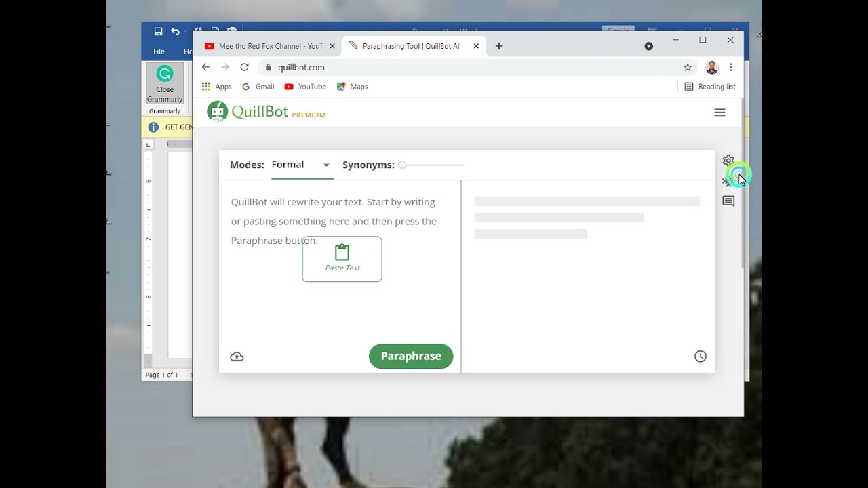Reload the quillbot.com page
Image resolution: width=868 pixels, height=488 pixels.
click(244, 67)
